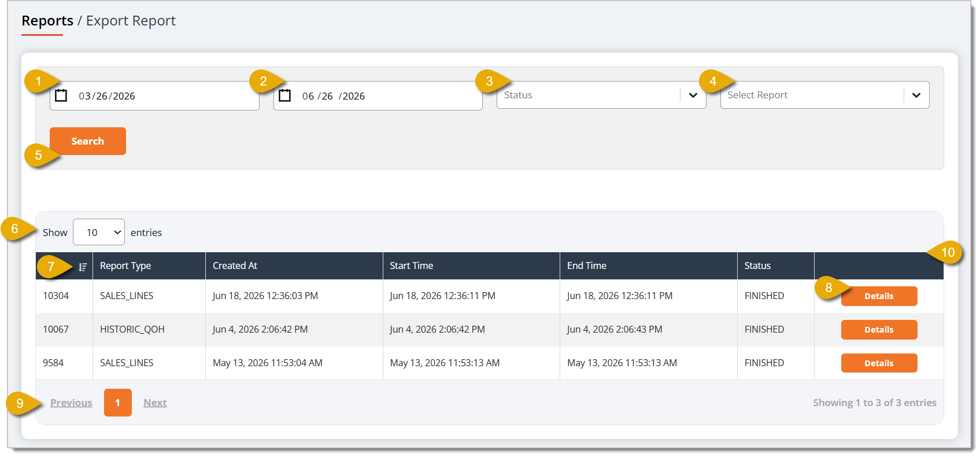Screen dimensions: 980x457
Task: Click Created At value Jun 18, 2026 12:36:03 PM
Action: coord(265,296)
